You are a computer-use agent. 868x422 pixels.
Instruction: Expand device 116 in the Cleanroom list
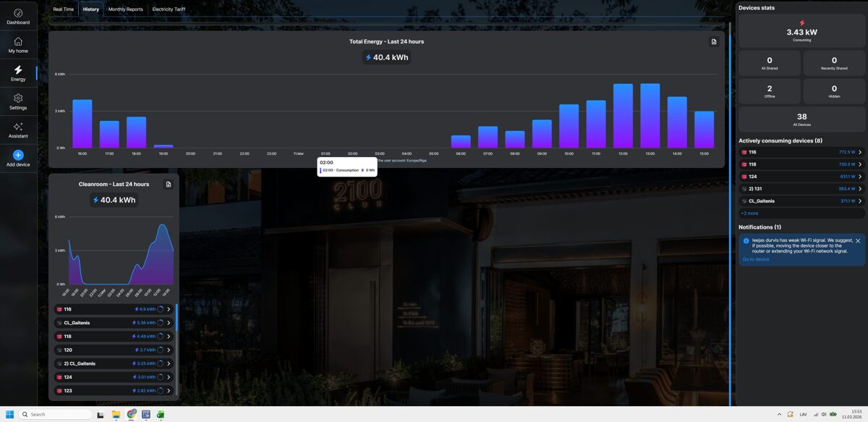coord(169,309)
